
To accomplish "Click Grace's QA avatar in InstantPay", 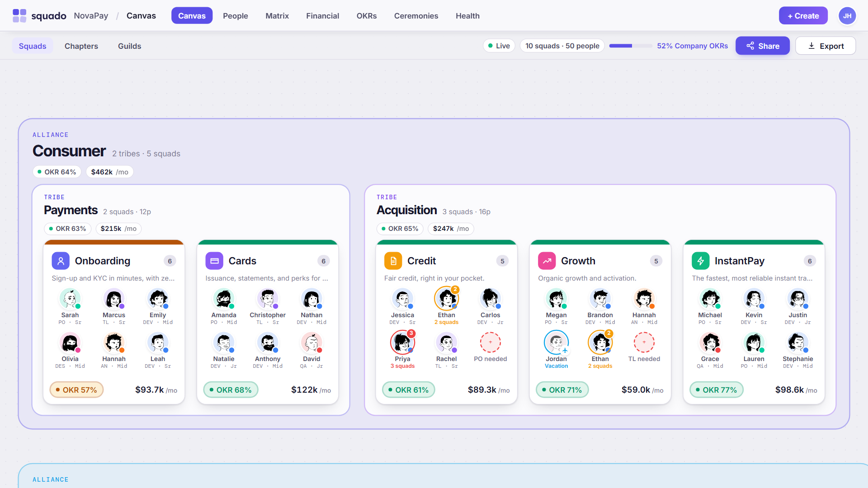I will click(x=710, y=343).
